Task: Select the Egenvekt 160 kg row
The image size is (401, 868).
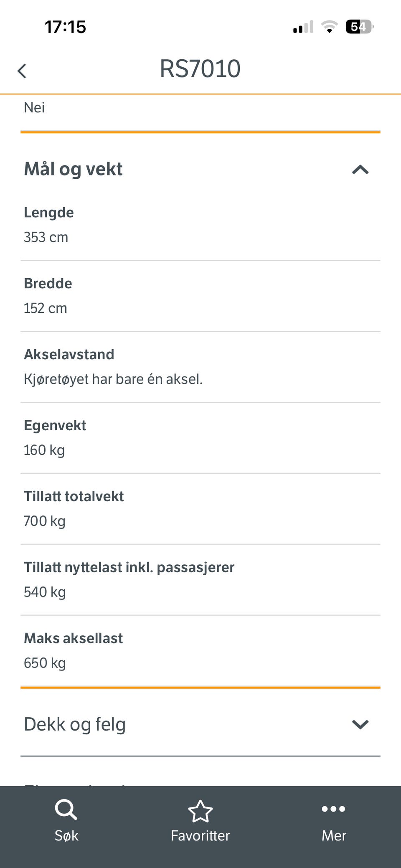Action: 200,438
